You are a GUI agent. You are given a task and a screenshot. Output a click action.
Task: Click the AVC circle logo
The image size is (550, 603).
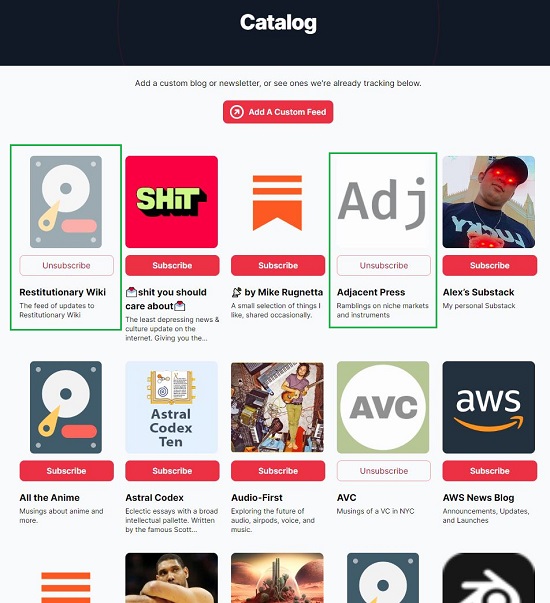click(x=383, y=407)
